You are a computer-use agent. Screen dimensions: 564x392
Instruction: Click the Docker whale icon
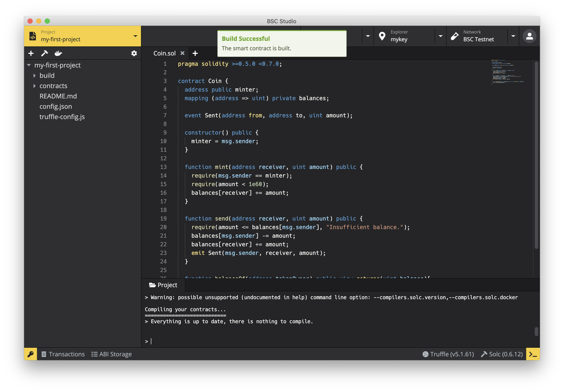(x=58, y=53)
